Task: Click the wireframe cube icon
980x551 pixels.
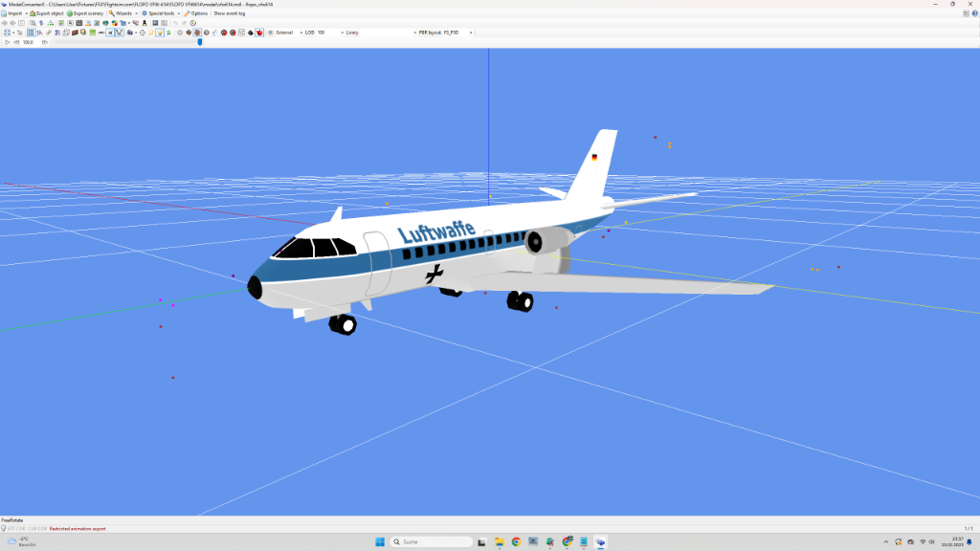Action: coord(66,33)
